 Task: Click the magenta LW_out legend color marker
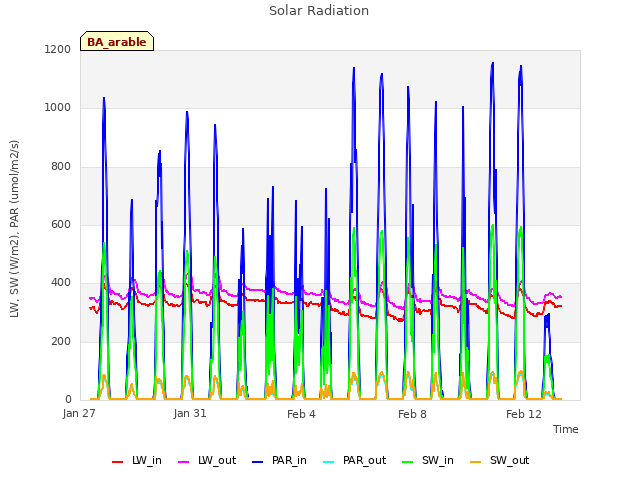tap(184, 462)
